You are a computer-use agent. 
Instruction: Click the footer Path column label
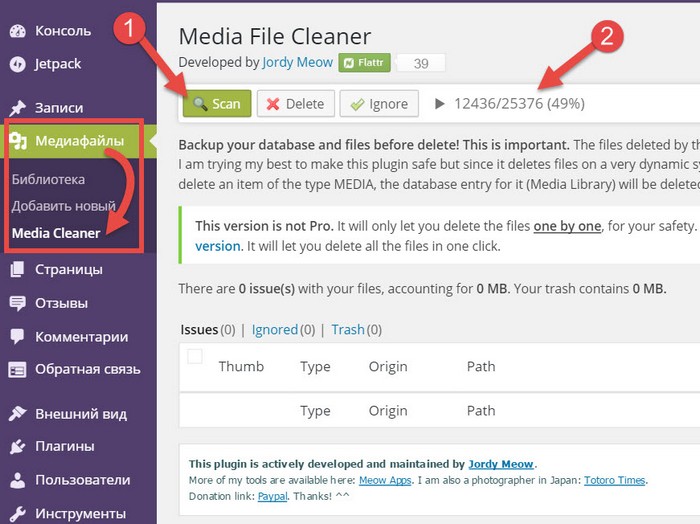click(x=481, y=411)
